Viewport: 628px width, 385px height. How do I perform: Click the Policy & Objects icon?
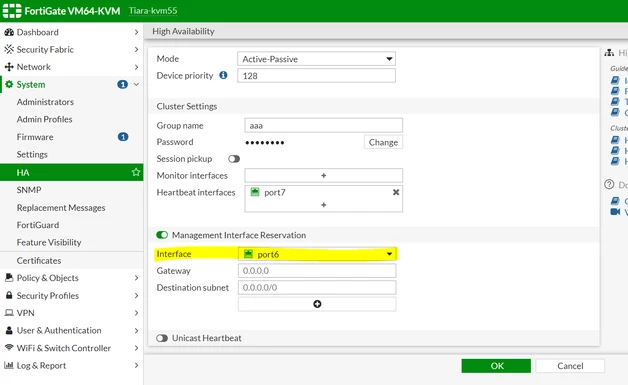click(x=9, y=277)
